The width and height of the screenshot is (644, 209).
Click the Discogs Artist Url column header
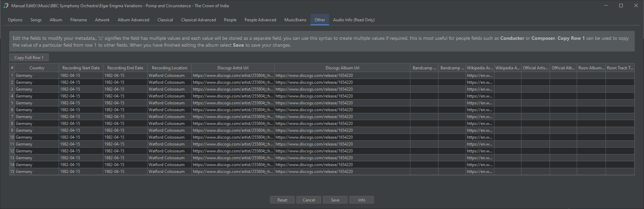(x=233, y=68)
